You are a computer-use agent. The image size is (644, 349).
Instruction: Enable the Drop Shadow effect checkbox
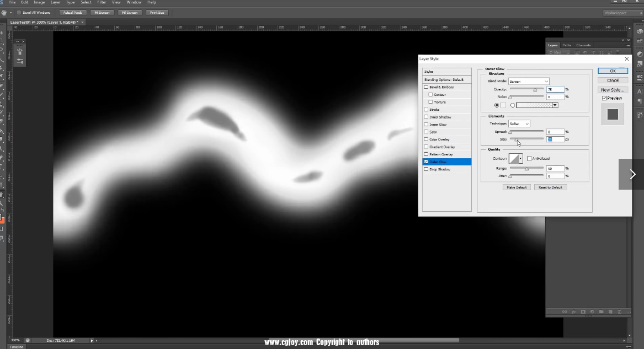coord(426,169)
